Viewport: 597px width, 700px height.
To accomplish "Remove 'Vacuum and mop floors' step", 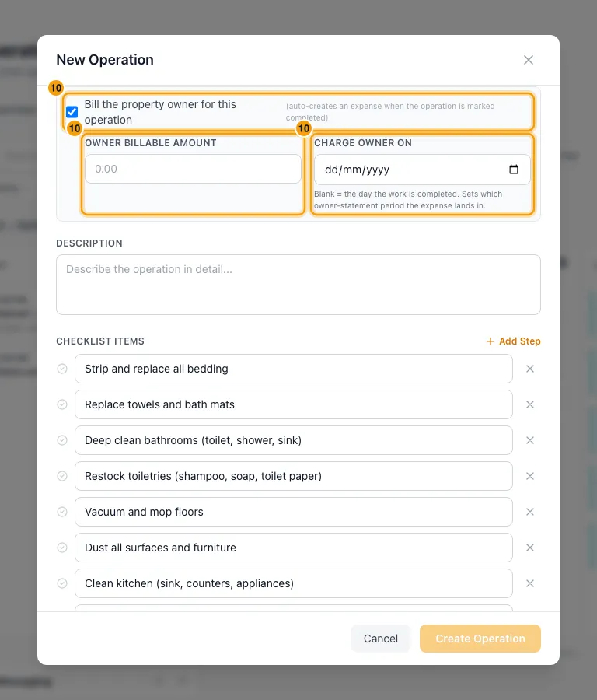I will click(530, 512).
